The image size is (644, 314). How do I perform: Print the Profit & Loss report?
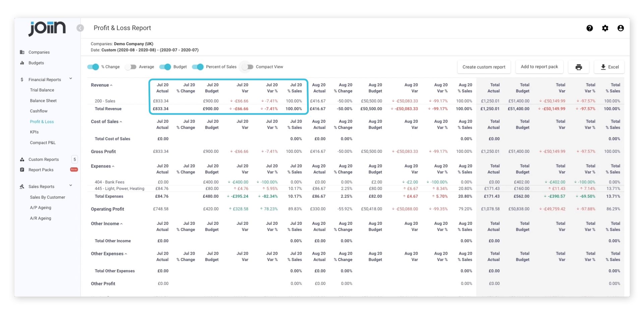point(579,67)
